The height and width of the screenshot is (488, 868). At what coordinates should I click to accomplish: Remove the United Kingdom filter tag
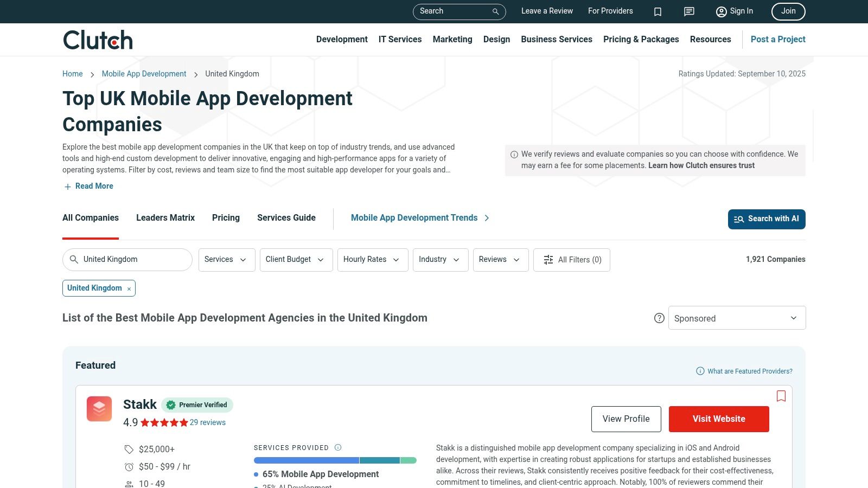pos(129,288)
